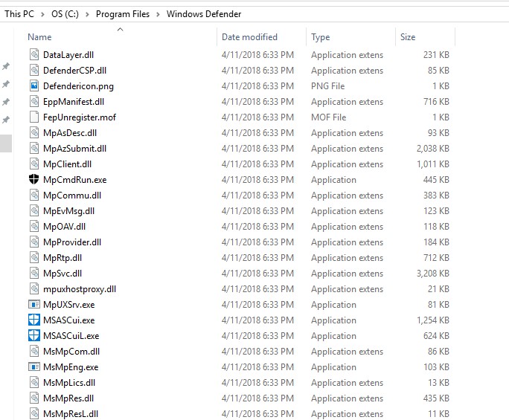Click the MpSvc.dll file icon

point(34,273)
